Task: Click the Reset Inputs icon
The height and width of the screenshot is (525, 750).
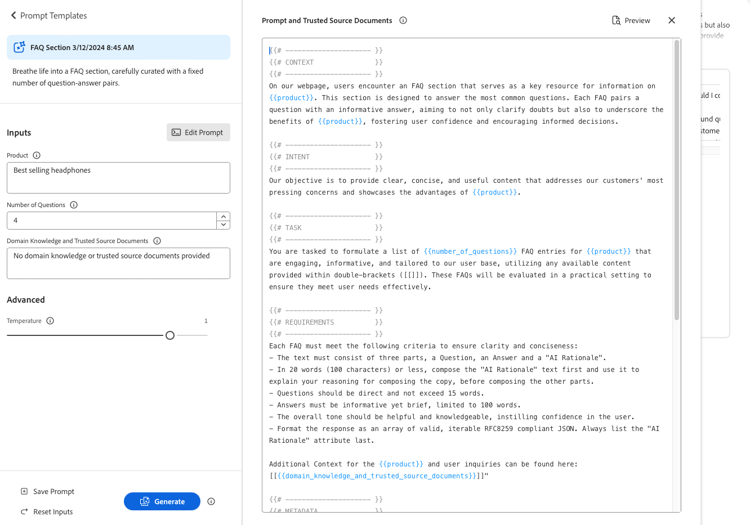Action: click(x=24, y=512)
